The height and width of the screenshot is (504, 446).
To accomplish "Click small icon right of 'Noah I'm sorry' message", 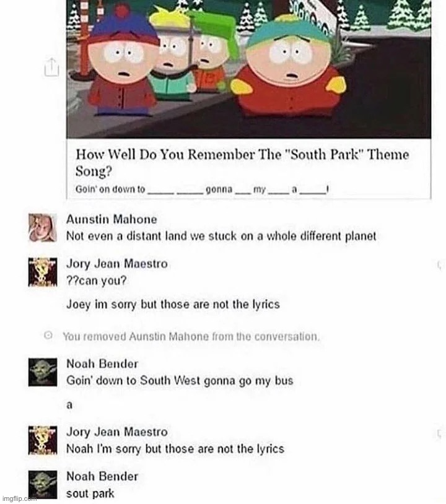I will (439, 433).
